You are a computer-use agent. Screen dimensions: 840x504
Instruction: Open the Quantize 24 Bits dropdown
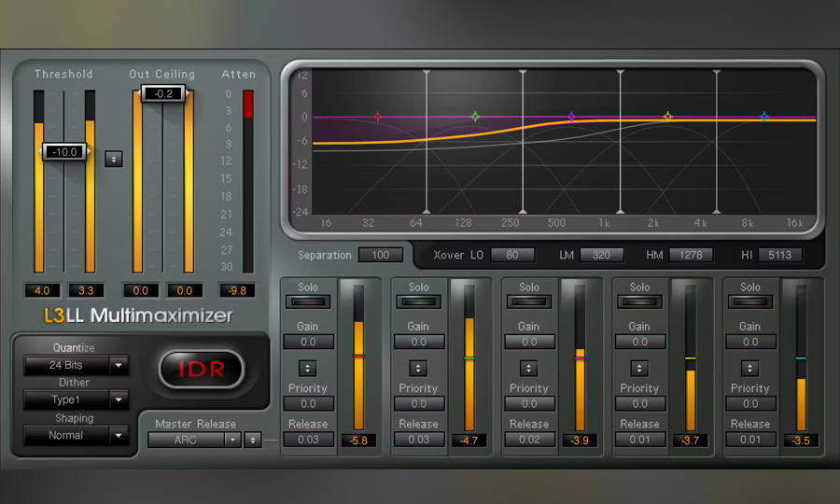77,366
